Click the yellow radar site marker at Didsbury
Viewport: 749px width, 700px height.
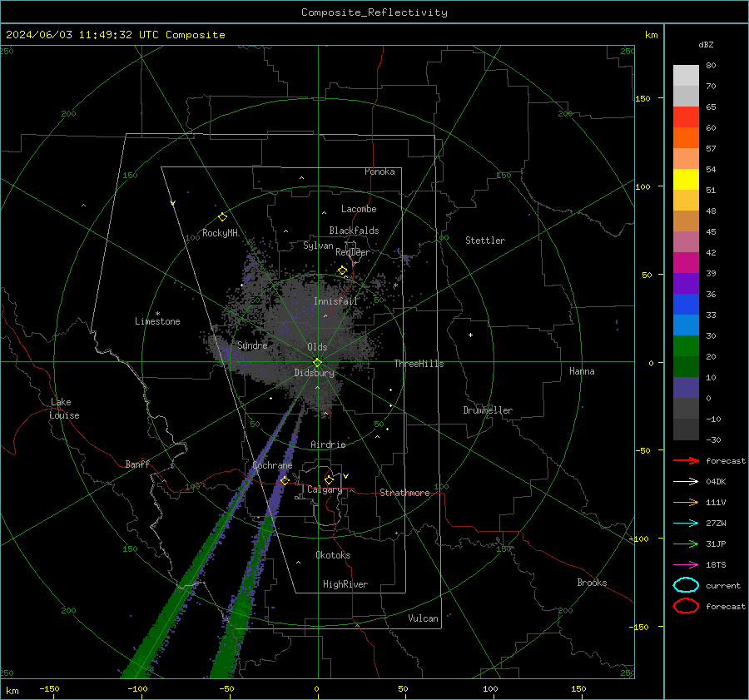(318, 363)
